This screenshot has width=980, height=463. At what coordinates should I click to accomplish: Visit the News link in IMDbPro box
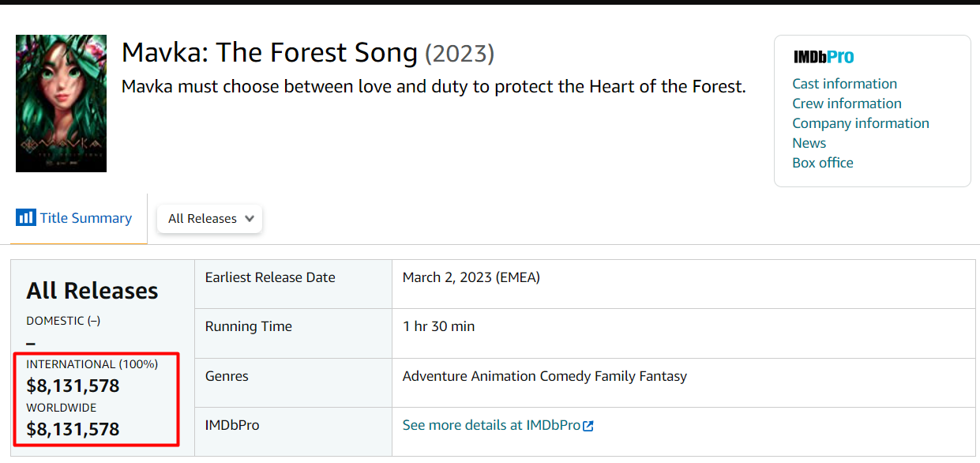coord(809,143)
